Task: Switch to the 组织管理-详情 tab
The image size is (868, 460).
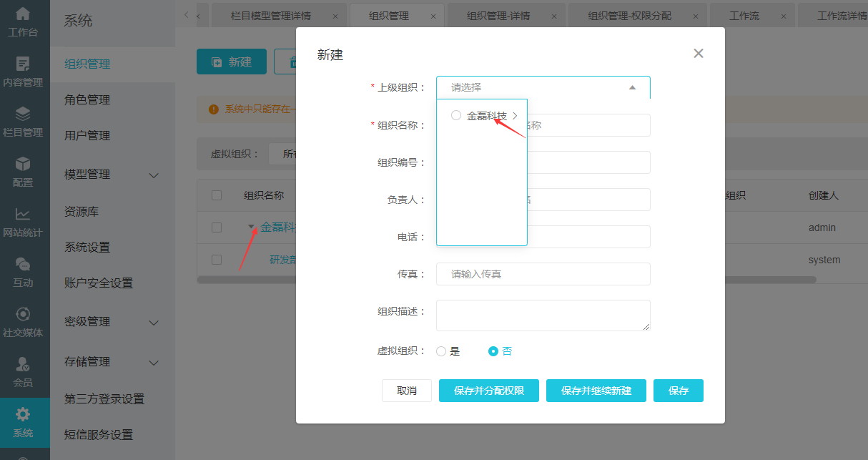Action: pos(498,16)
